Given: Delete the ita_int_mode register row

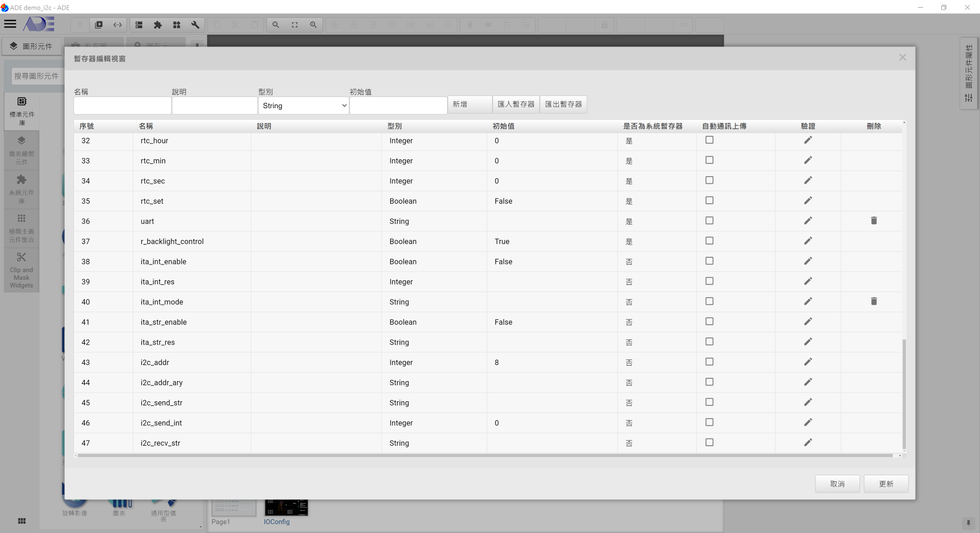Looking at the screenshot, I should [x=873, y=302].
